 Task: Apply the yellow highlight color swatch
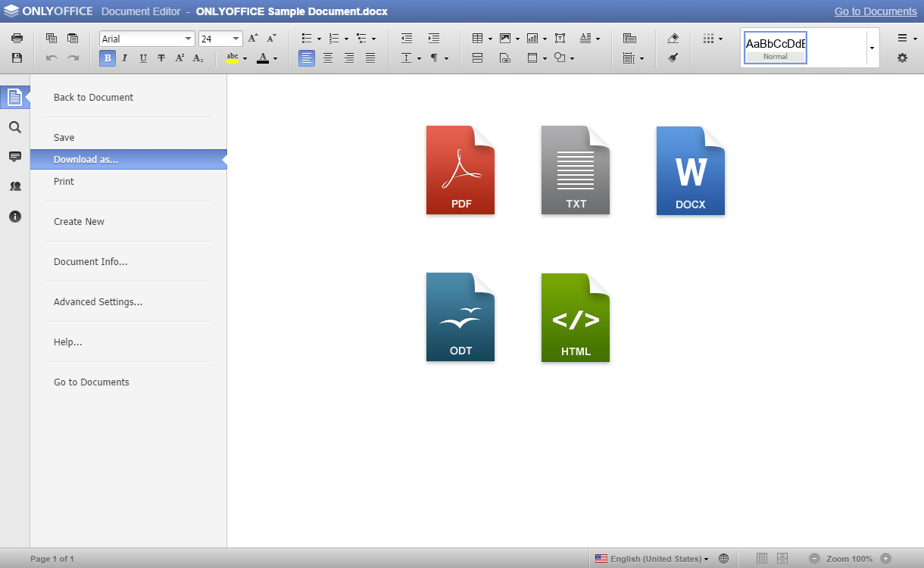233,58
